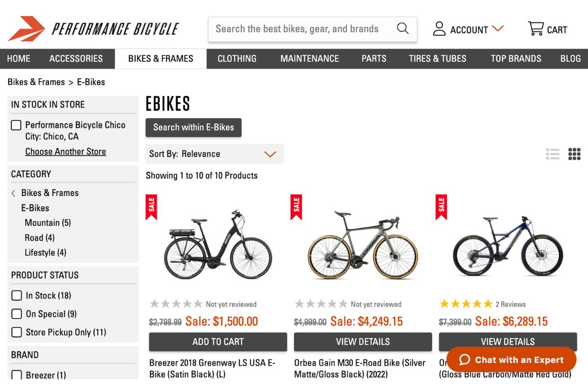This screenshot has height=392, width=588.
Task: Collapse the Bikes & Frames category with the chevron
Action: pos(13,193)
